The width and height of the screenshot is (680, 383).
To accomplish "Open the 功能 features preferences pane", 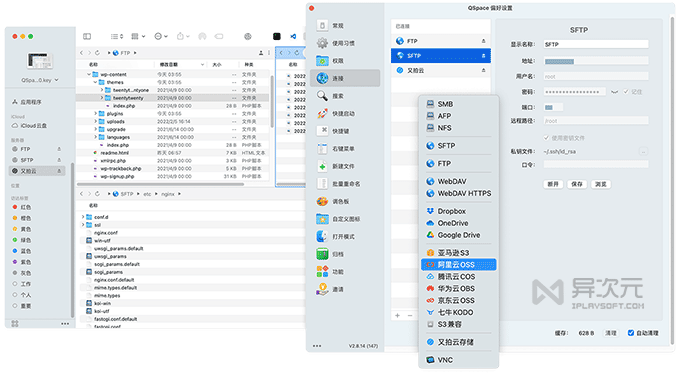I will 345,272.
